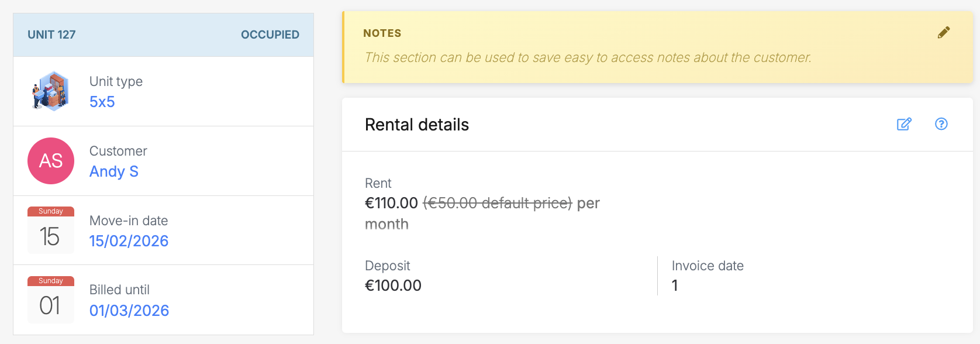
Task: Open customer Andy S profile link
Action: [114, 171]
